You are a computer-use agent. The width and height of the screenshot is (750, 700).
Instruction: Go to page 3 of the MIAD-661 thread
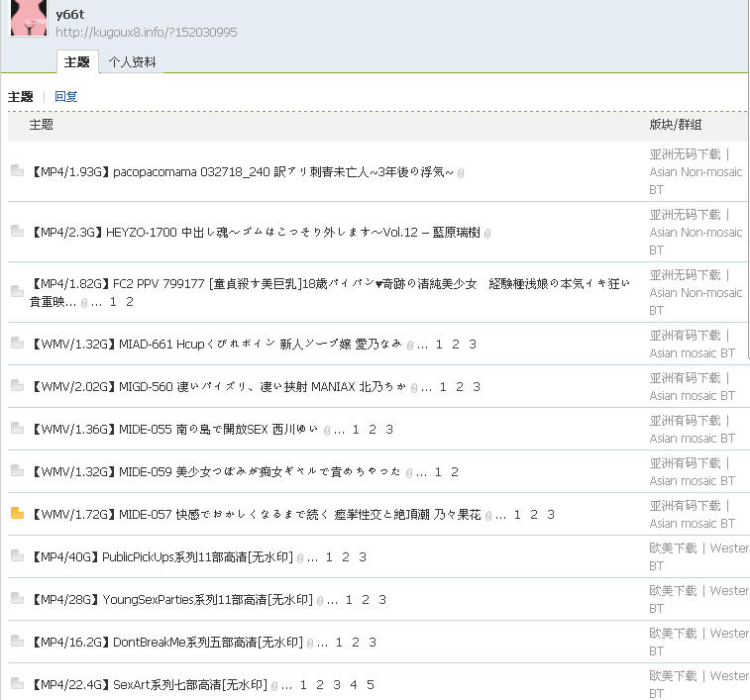tap(473, 344)
